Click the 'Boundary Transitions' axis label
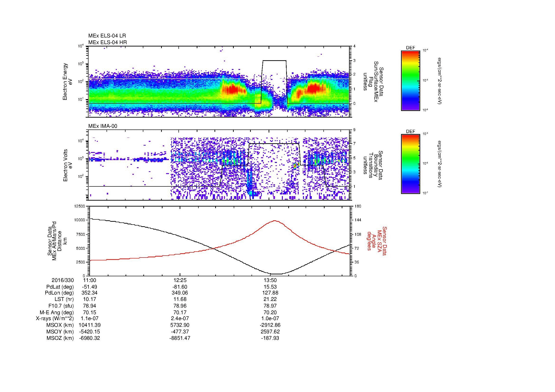 (373, 165)
